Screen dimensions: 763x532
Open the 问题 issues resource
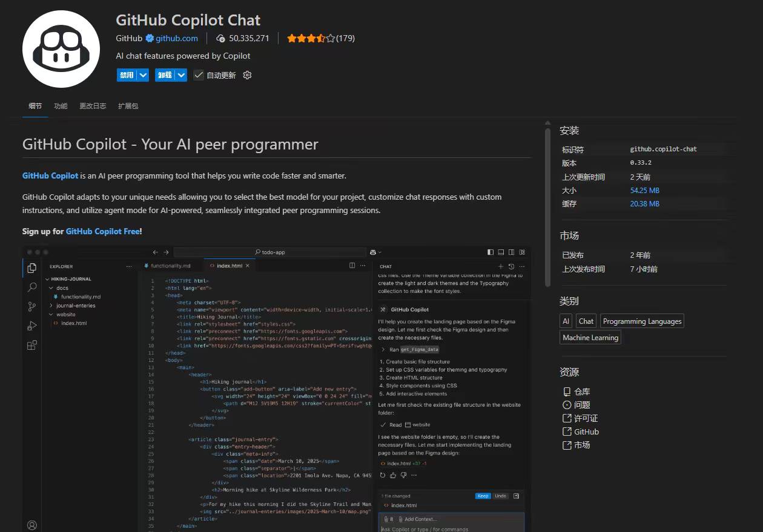pyautogui.click(x=576, y=405)
